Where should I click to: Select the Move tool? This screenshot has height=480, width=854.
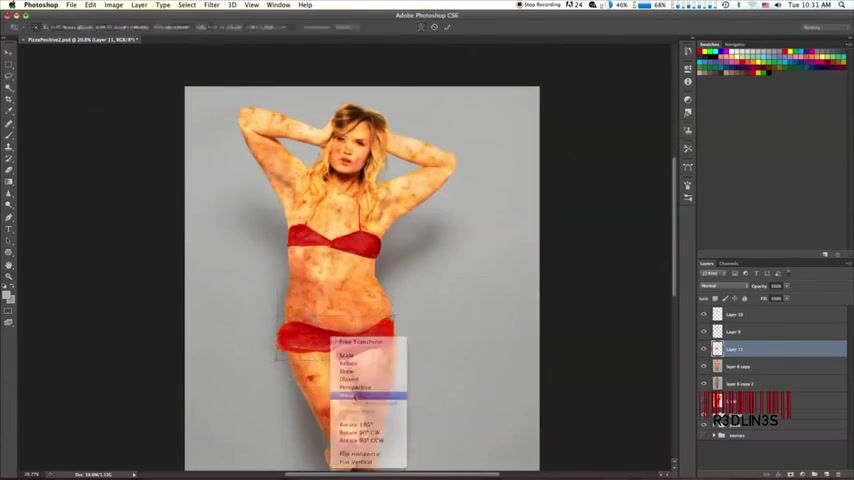pyautogui.click(x=9, y=52)
